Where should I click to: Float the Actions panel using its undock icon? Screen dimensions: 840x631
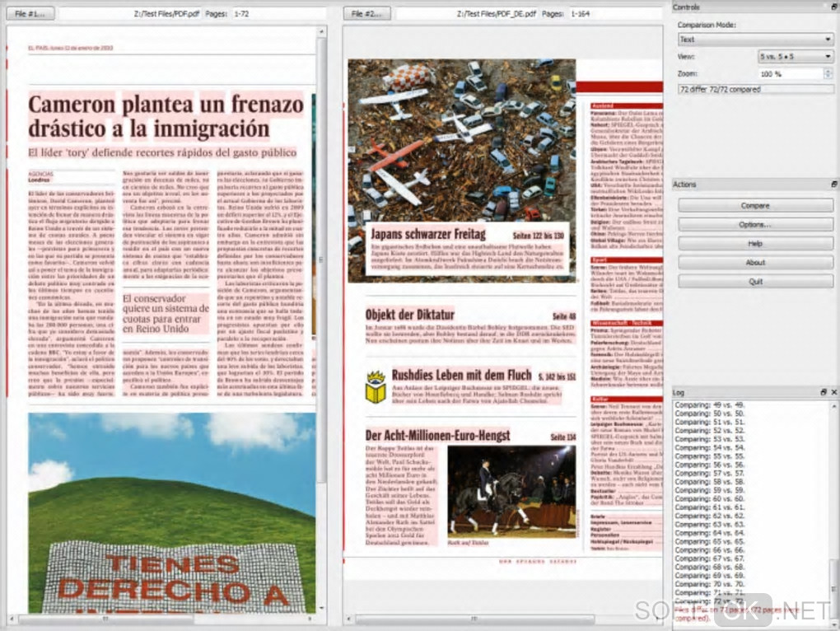pyautogui.click(x=834, y=185)
